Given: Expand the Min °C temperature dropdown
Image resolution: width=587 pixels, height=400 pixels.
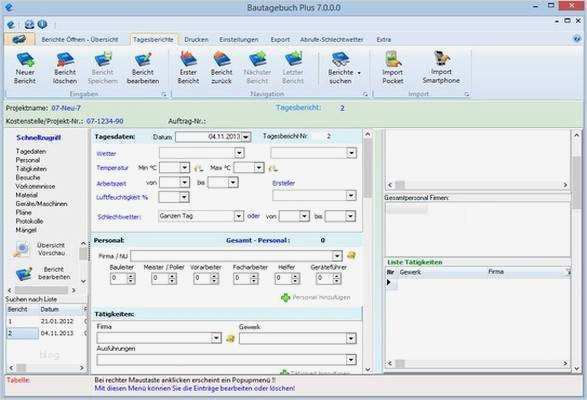Looking at the screenshot, I should coord(185,167).
